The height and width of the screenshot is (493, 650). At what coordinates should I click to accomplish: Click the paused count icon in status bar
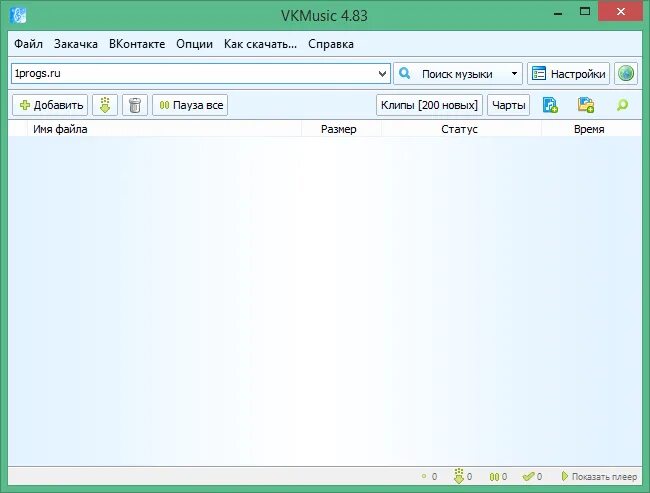(494, 476)
